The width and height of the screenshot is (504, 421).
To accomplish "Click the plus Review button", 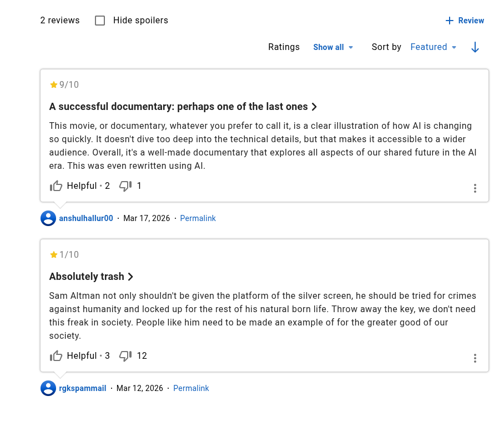I will [465, 21].
